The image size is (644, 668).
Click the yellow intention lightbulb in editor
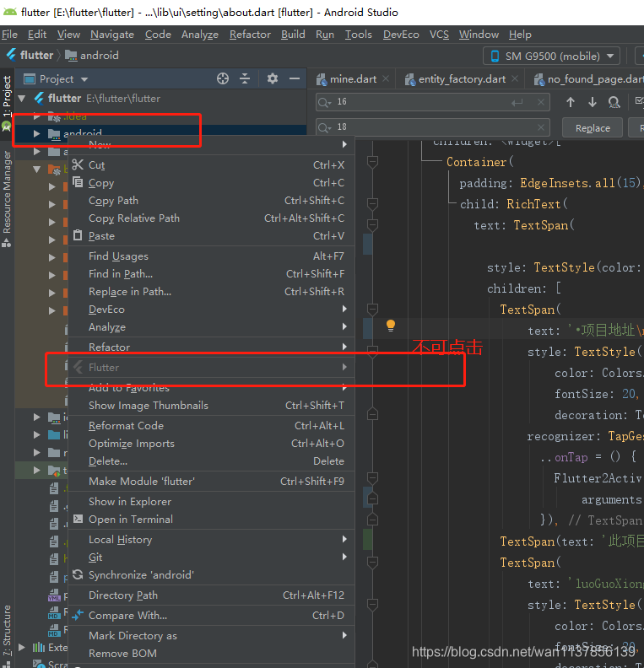click(391, 326)
